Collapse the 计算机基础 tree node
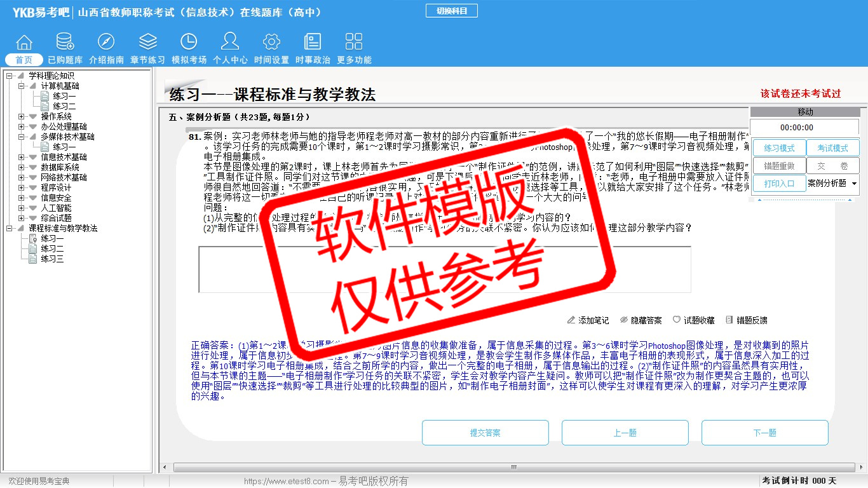 (22, 86)
